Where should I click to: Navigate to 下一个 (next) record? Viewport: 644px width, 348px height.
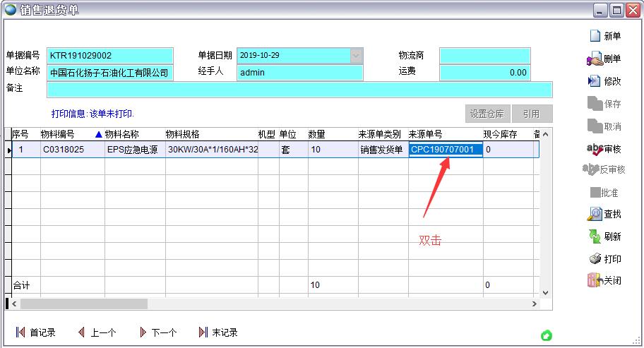157,332
